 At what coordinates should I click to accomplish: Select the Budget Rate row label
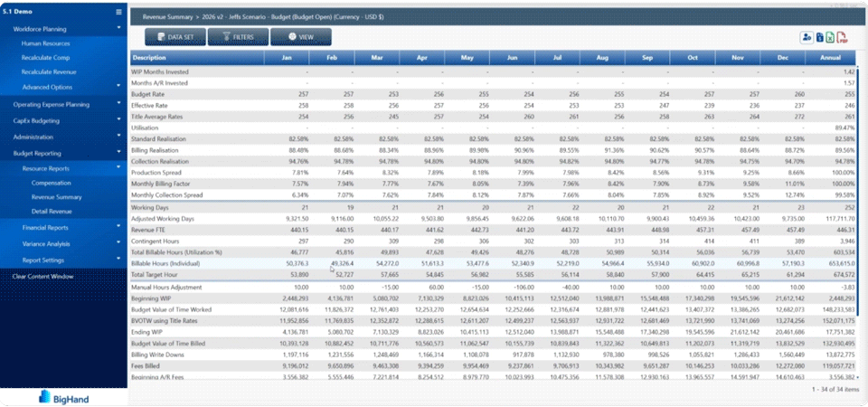(x=146, y=94)
